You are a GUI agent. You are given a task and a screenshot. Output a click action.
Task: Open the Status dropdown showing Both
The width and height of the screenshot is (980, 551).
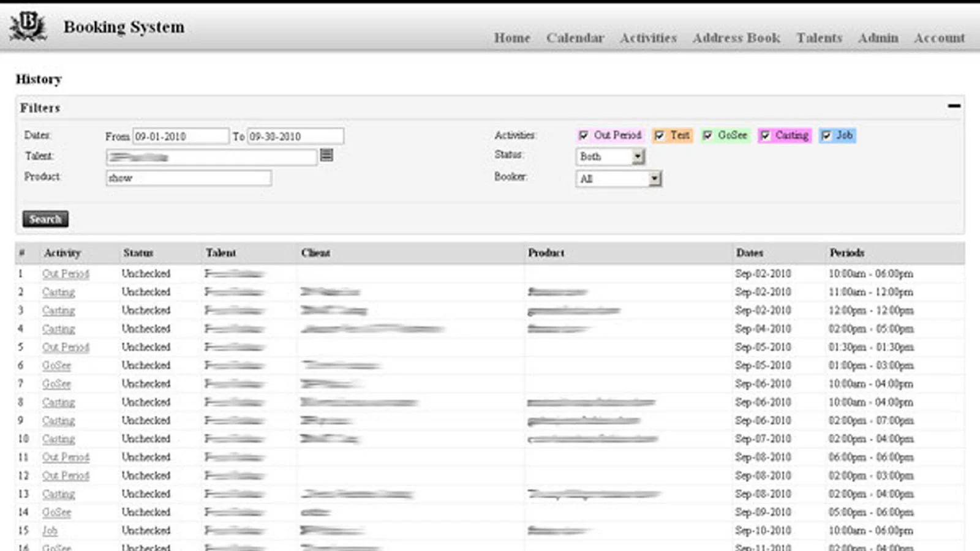[x=610, y=157]
